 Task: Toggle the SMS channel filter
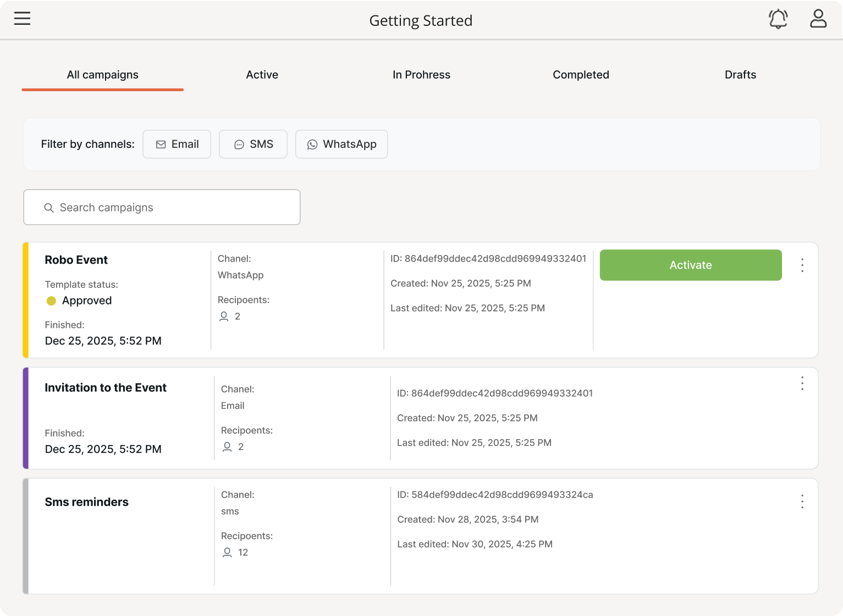pyautogui.click(x=253, y=144)
